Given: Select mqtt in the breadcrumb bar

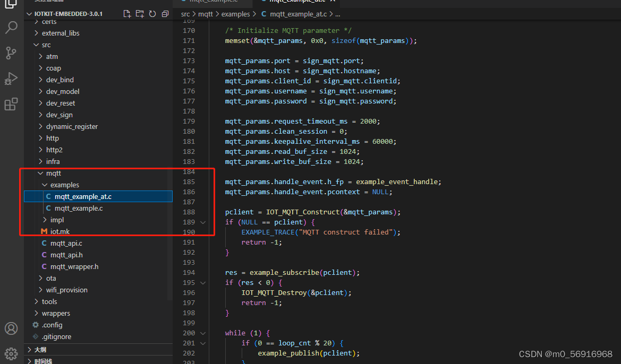Looking at the screenshot, I should tap(205, 14).
